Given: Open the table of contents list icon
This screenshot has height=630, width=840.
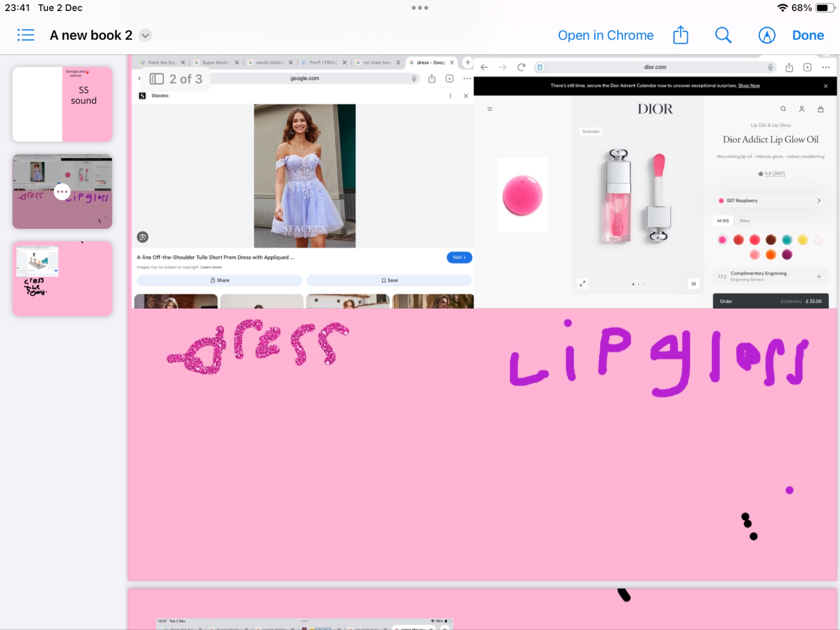Looking at the screenshot, I should coord(25,35).
